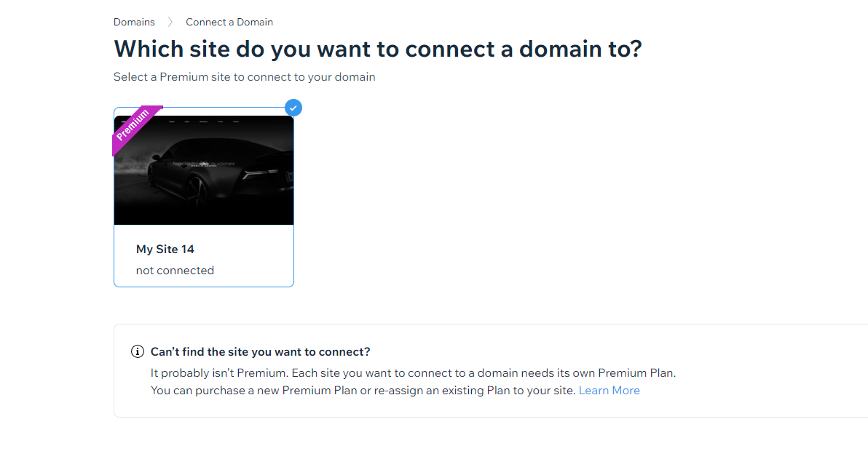Click the Can't find the site heading
The image size is (868, 459).
(260, 352)
